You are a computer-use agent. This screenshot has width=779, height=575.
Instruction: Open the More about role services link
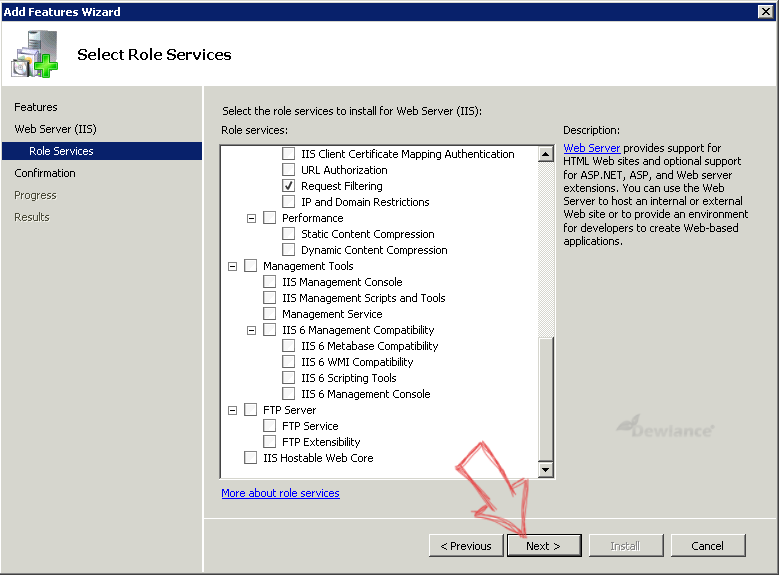tap(280, 493)
